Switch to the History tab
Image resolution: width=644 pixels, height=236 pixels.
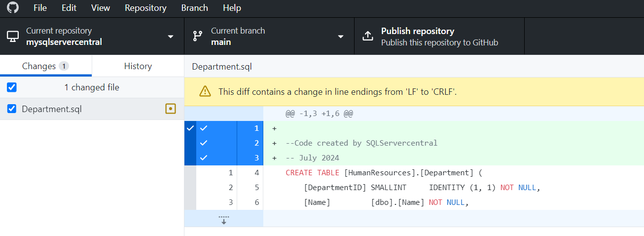coord(138,66)
